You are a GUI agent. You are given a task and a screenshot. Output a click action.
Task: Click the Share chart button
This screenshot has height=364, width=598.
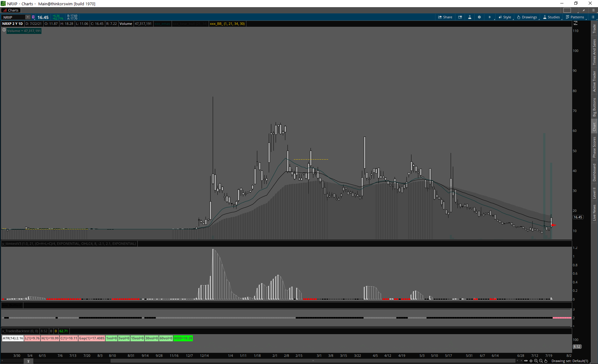[x=445, y=17]
